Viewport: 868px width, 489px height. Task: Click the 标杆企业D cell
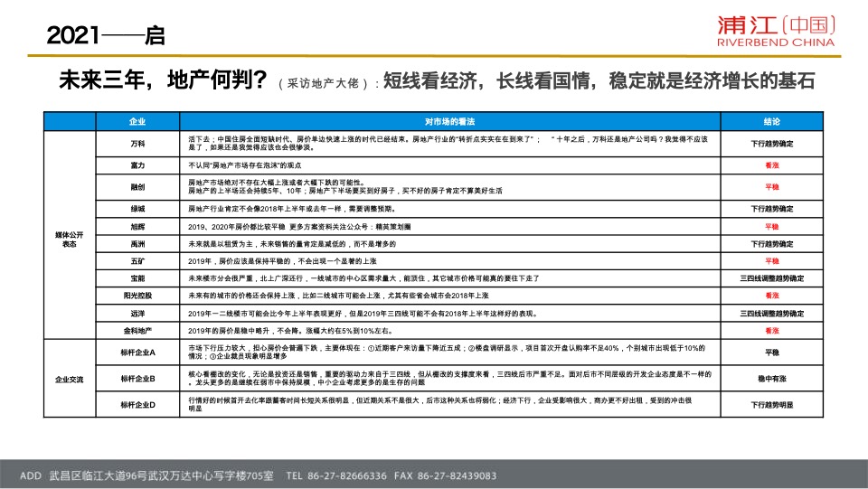click(137, 405)
